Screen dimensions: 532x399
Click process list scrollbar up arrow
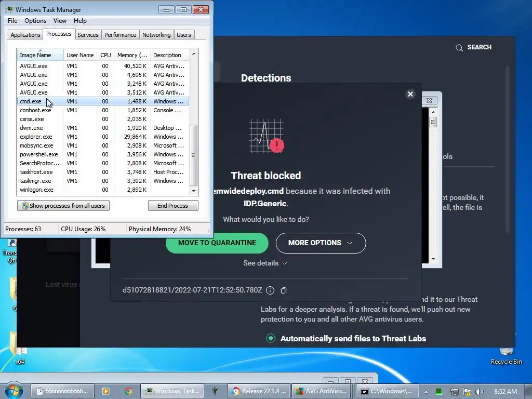click(194, 54)
